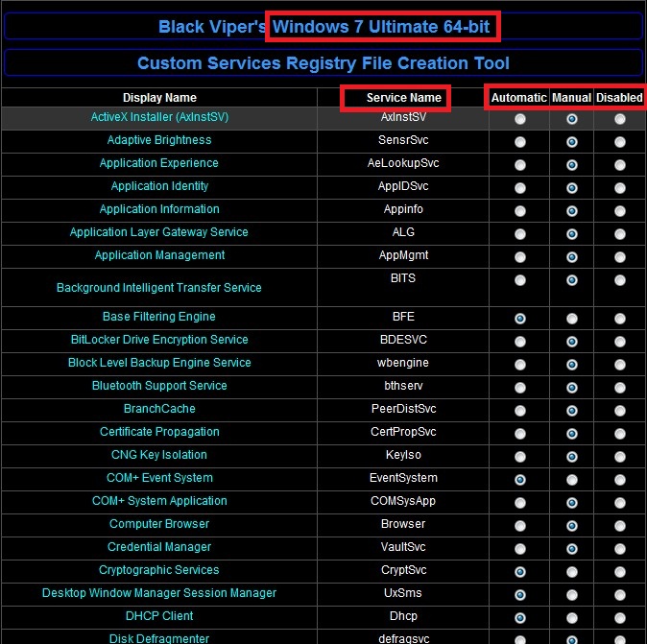Set Application Experience to Automatic
647x644 pixels.
coord(520,165)
